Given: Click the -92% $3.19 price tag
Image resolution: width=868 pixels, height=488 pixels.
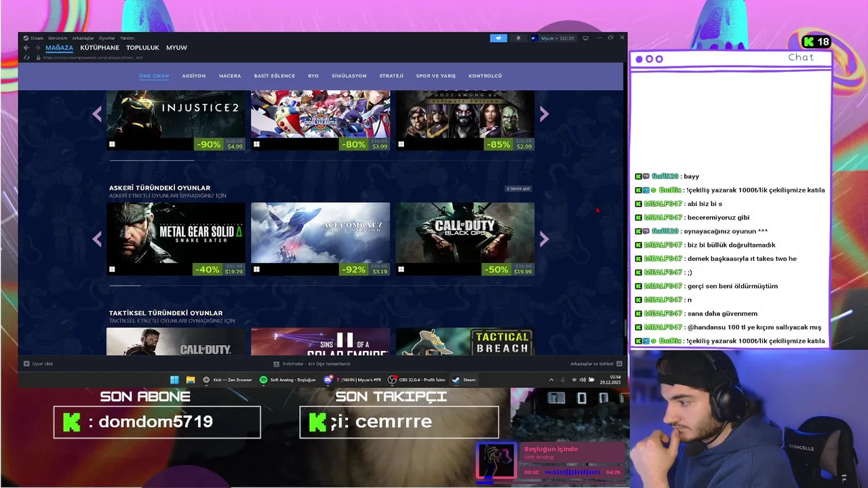Looking at the screenshot, I should pos(365,269).
